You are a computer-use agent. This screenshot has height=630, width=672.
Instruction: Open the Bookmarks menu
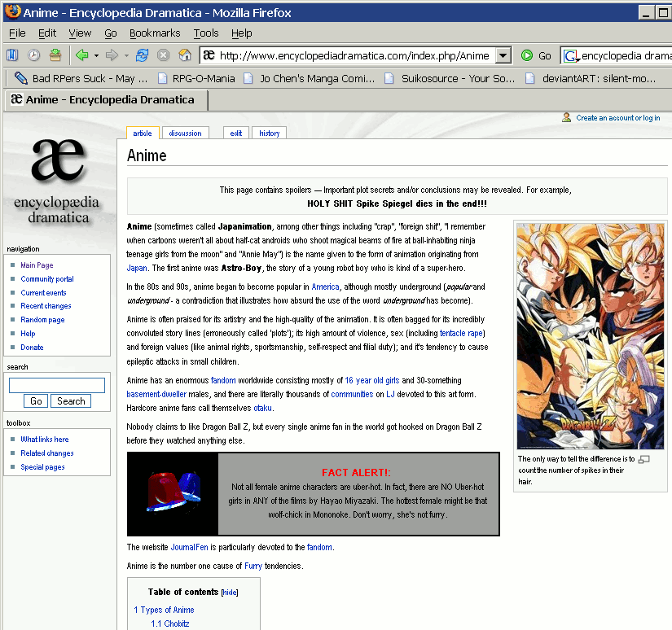pyautogui.click(x=155, y=33)
